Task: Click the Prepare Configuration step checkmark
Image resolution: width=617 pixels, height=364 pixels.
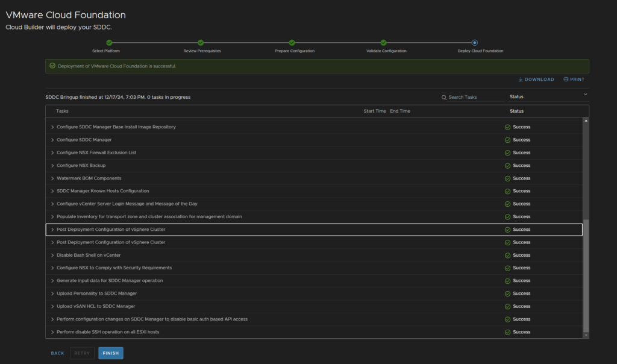Action: [x=292, y=43]
